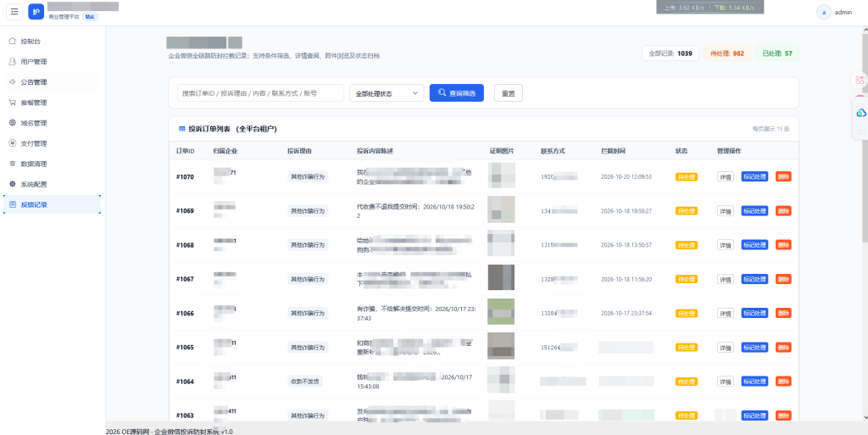Viewport: 868px width, 435px height.
Task: Open 详情 for order #1069
Action: coord(726,211)
